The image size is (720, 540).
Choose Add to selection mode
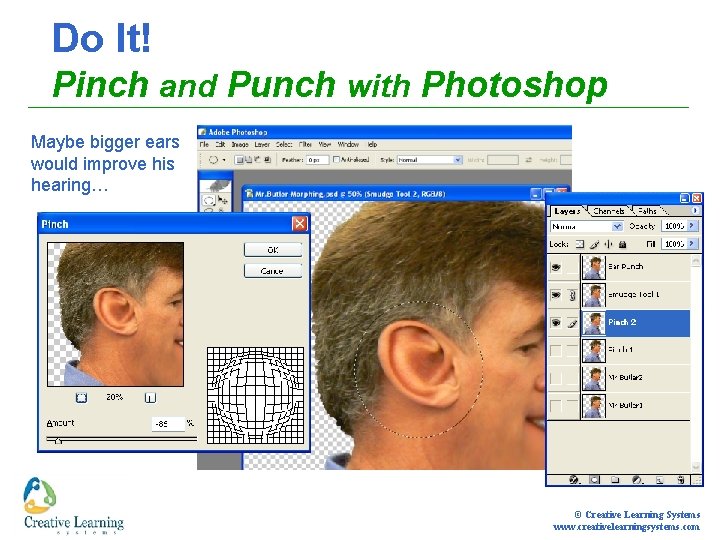tap(248, 160)
